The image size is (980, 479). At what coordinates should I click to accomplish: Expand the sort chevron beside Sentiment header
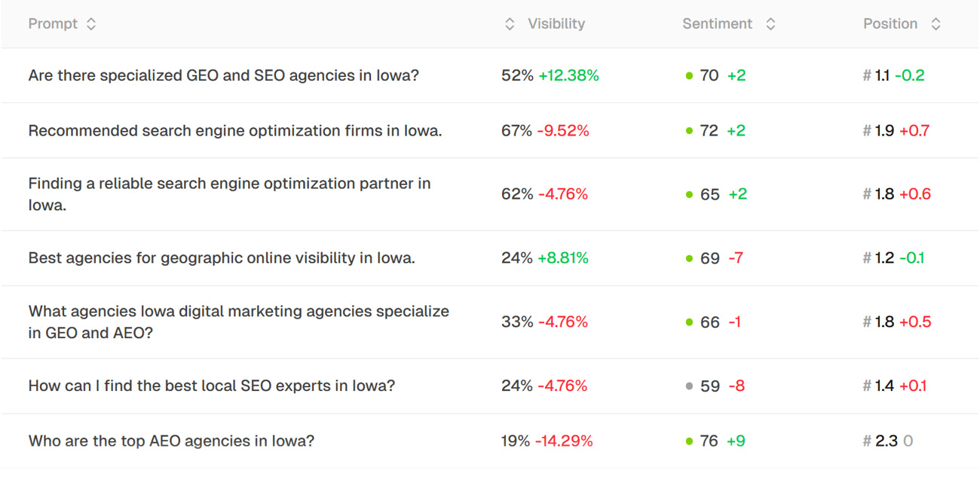click(770, 23)
